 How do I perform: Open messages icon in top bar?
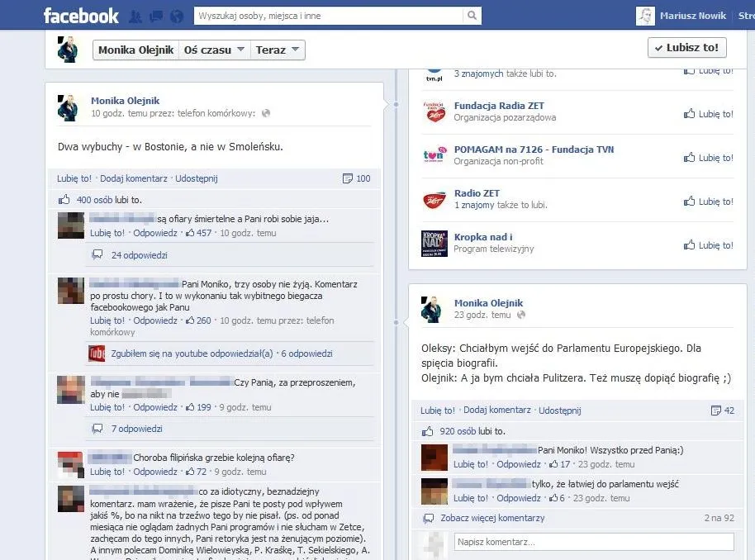(x=155, y=16)
